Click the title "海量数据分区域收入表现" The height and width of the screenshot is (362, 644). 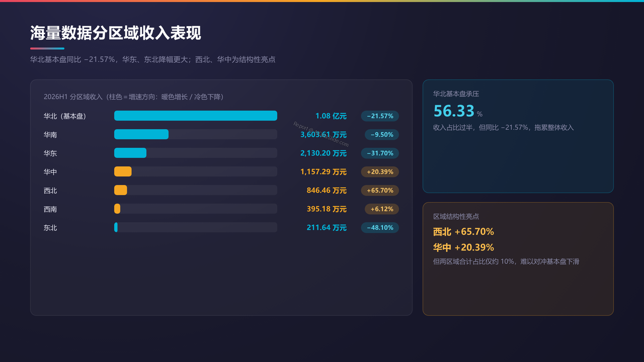click(x=116, y=33)
